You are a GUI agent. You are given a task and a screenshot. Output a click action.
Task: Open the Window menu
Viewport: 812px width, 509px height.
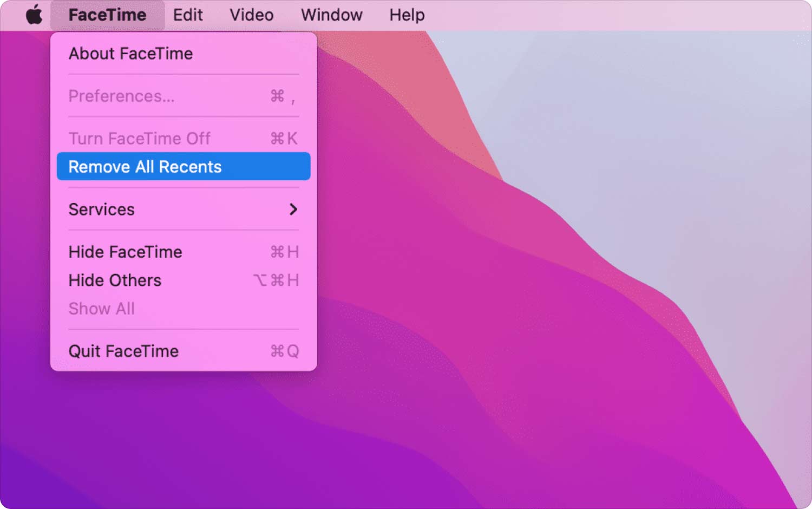pyautogui.click(x=332, y=15)
